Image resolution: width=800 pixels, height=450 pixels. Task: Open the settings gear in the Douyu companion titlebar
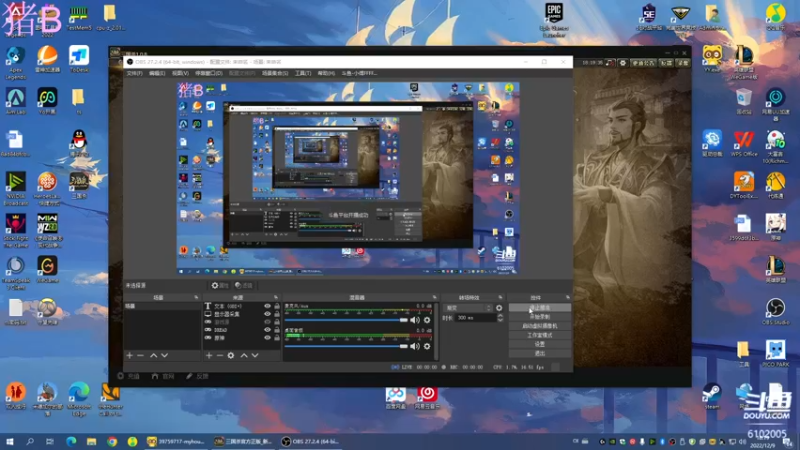[622, 63]
